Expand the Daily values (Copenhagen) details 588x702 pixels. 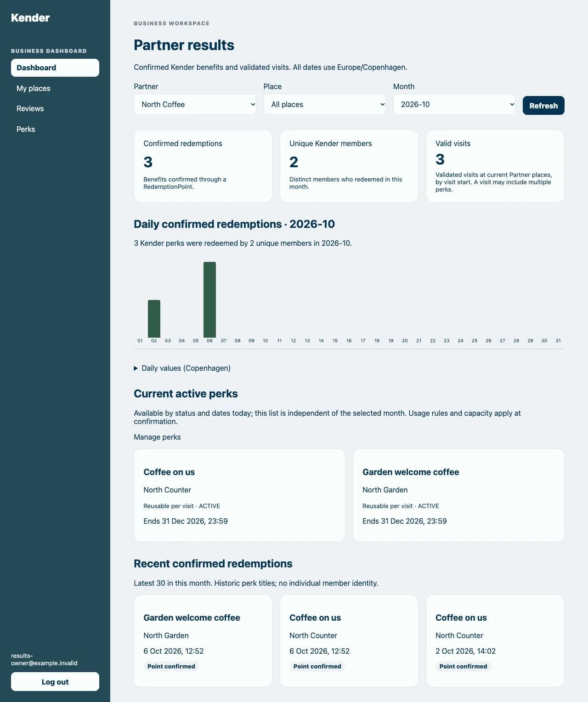pos(182,368)
